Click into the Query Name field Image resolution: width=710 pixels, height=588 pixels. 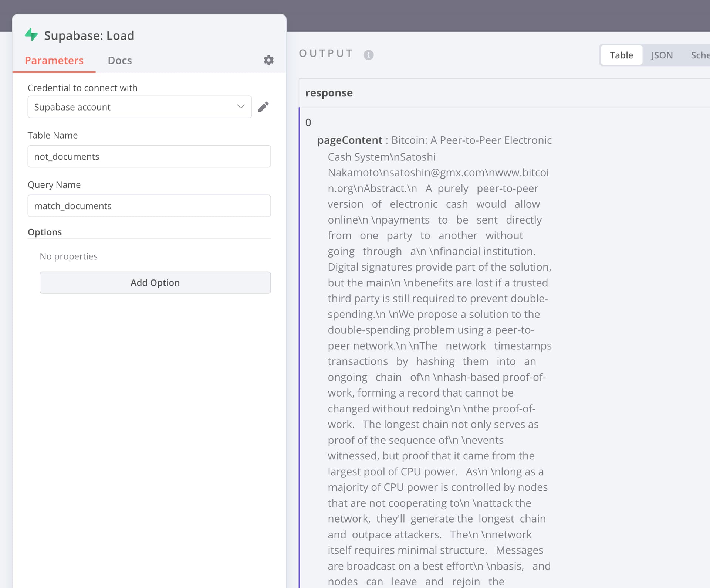click(149, 206)
